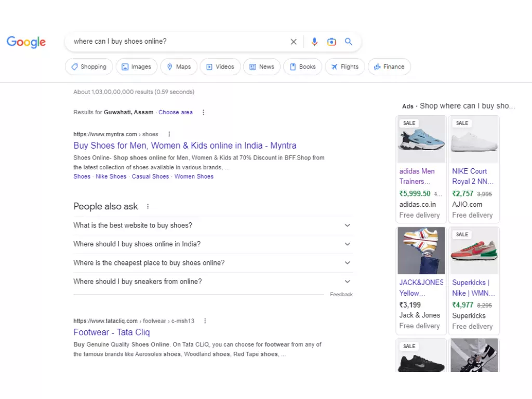Open the Footwear - Tata Cliq result

112,332
